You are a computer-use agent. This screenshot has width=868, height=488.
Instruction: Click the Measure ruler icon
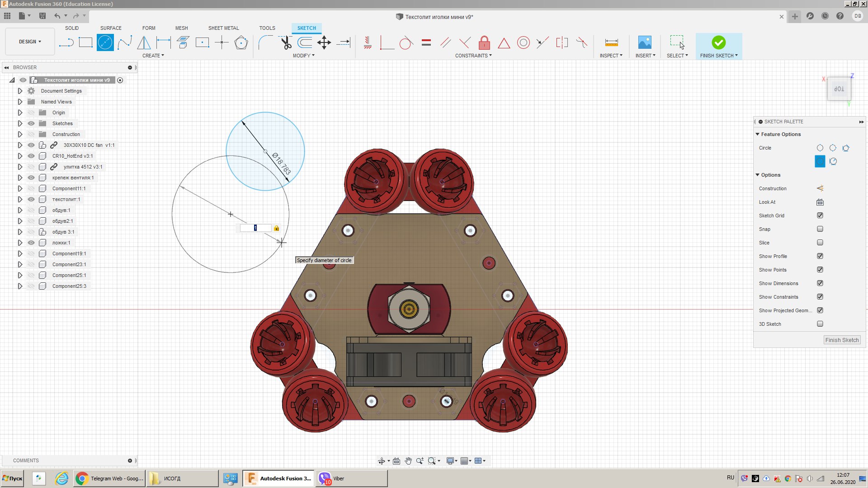point(611,43)
